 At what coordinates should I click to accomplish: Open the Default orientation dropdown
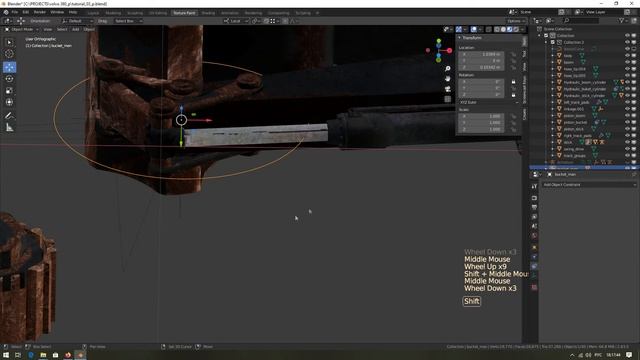[x=77, y=21]
